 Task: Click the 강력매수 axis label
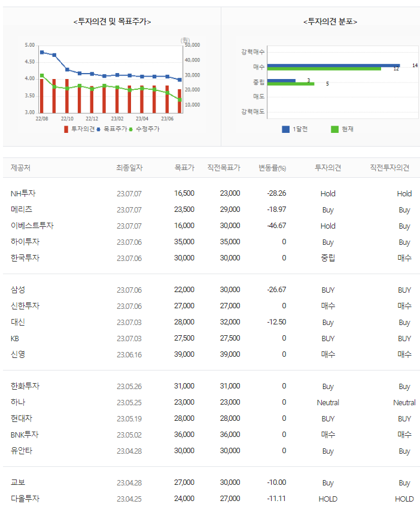252,51
